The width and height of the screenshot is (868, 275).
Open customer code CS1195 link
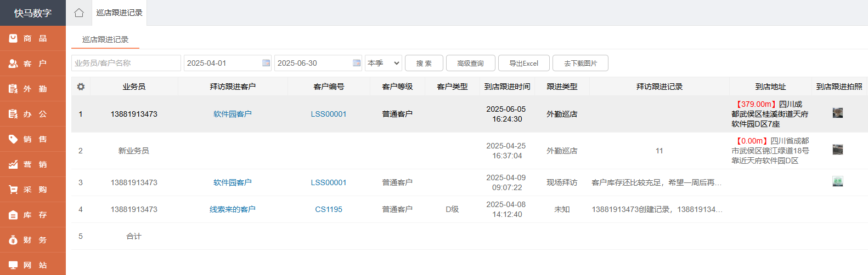click(x=329, y=209)
